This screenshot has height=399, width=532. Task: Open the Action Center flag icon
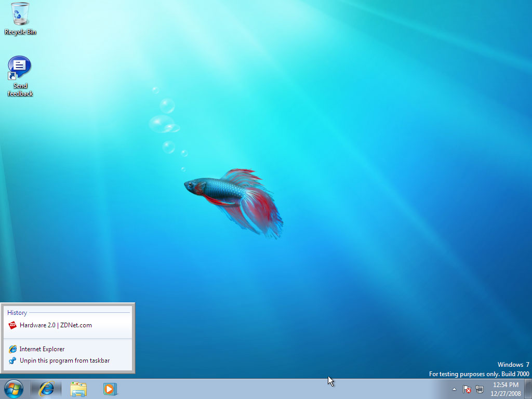coord(467,389)
